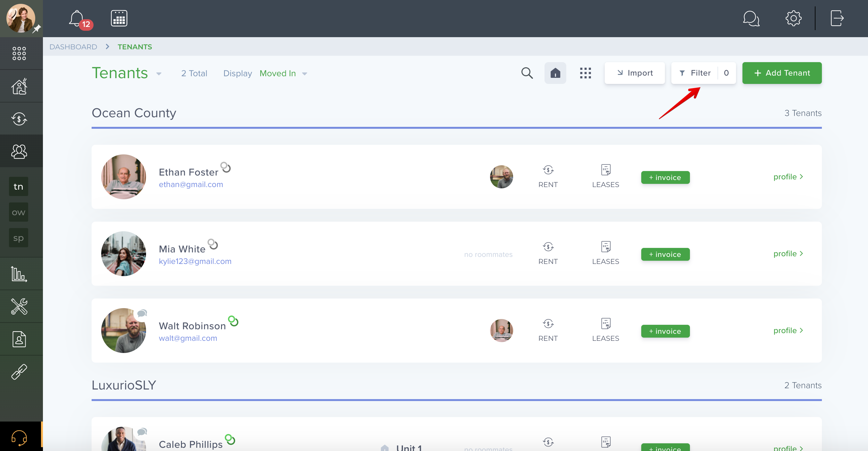The width and height of the screenshot is (868, 451).
Task: Expand the Tenants title dropdown arrow
Action: (x=159, y=74)
